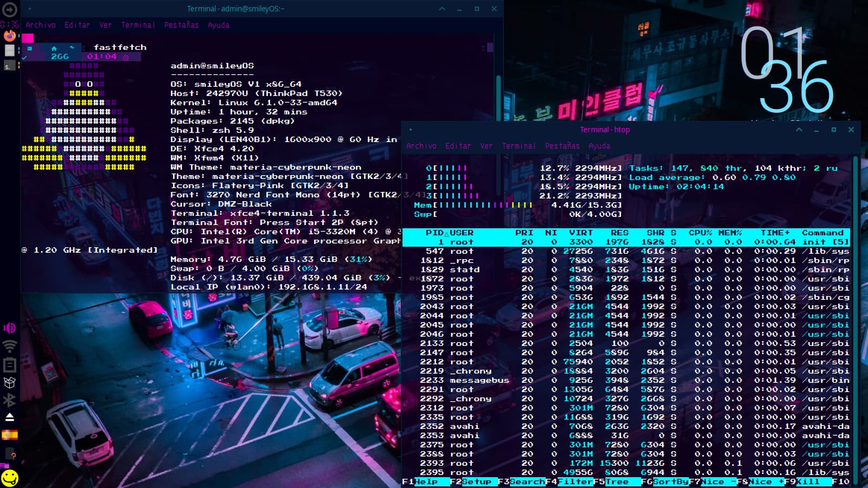
Task: Sort htop by the MEM% column header
Action: pos(730,233)
